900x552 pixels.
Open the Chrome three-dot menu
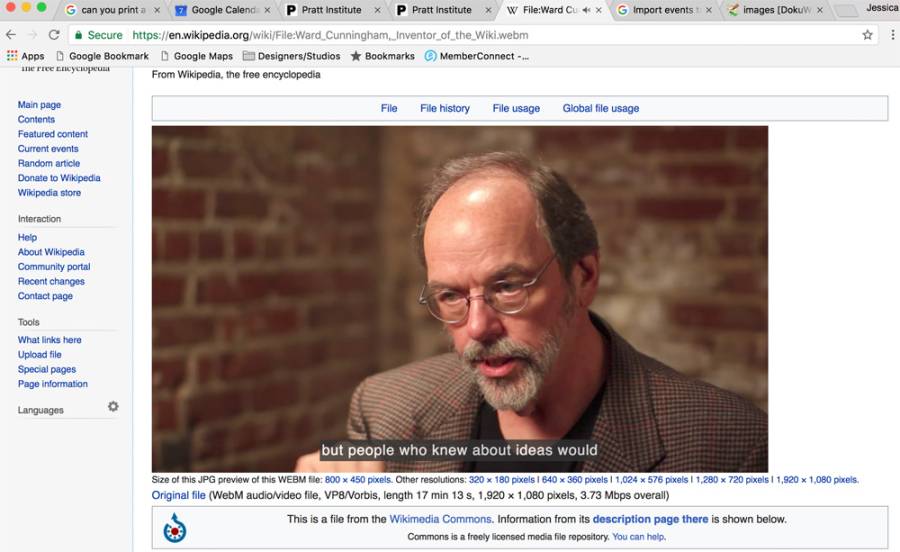coord(892,35)
